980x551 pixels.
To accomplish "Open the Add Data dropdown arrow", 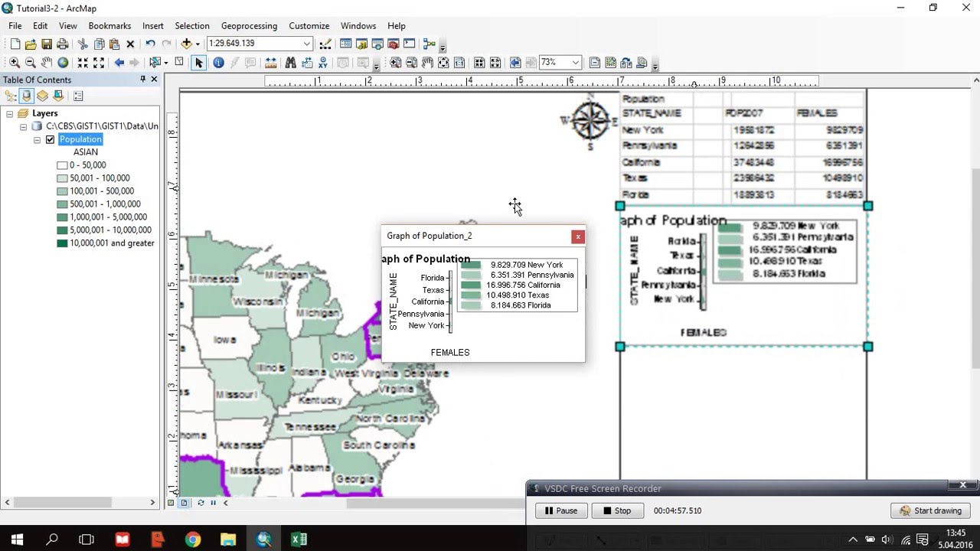I will point(197,44).
